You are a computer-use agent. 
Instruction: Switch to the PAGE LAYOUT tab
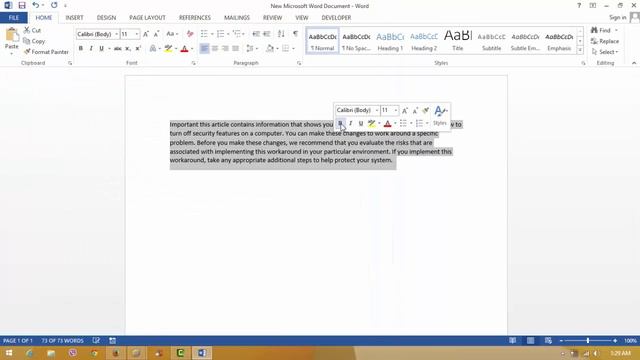pos(147,18)
